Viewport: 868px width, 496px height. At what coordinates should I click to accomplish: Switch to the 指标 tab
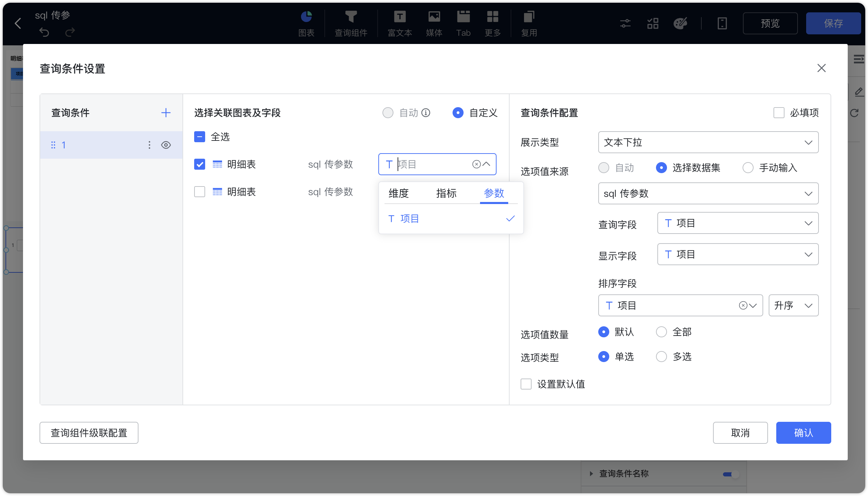tap(446, 193)
